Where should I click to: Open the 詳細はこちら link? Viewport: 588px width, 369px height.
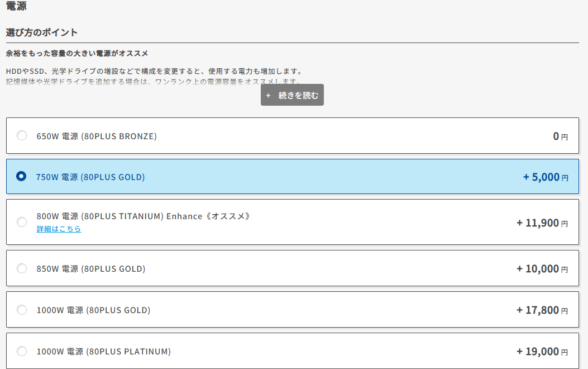[x=59, y=229]
